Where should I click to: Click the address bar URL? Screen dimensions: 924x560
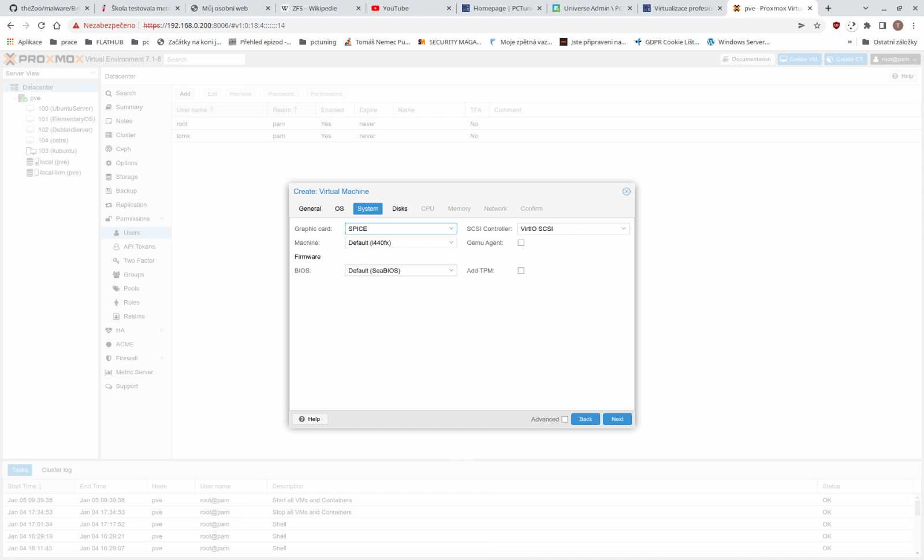click(x=214, y=25)
